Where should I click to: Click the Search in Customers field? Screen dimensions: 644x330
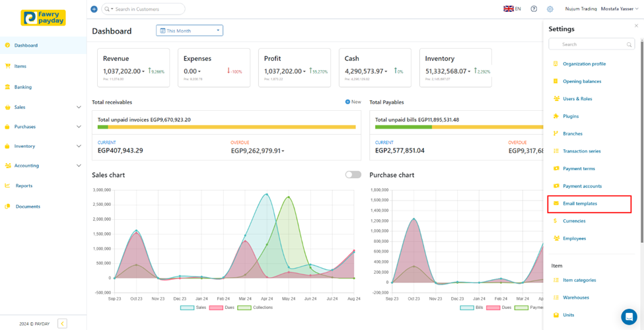click(x=143, y=9)
